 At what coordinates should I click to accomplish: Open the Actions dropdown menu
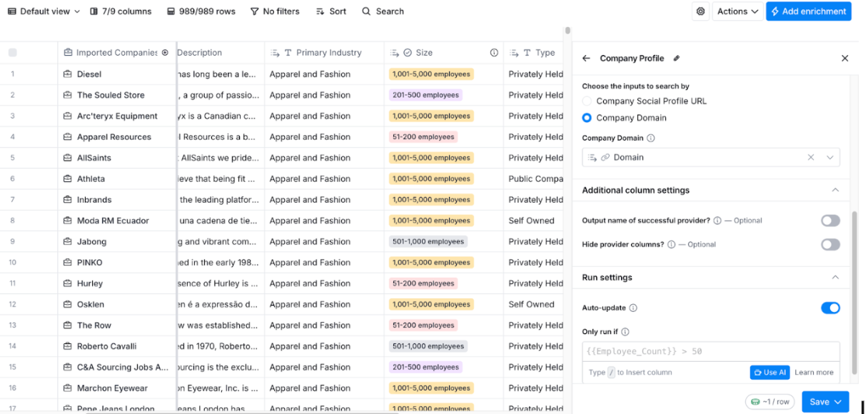[x=737, y=11]
